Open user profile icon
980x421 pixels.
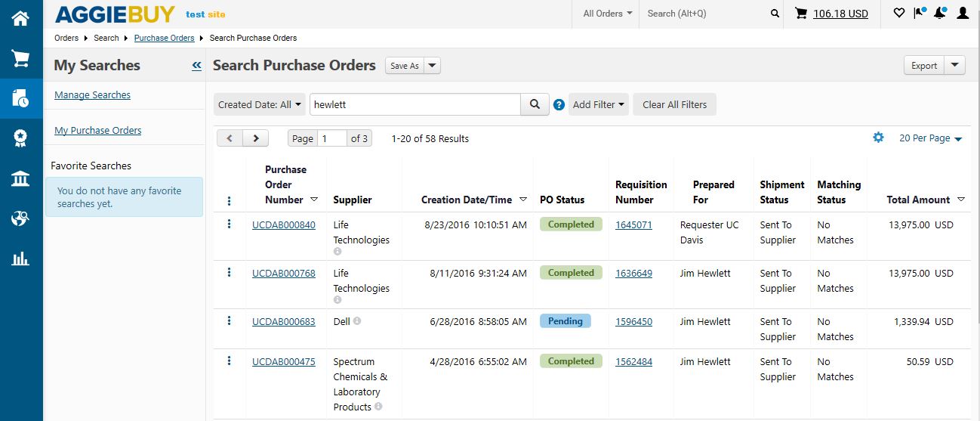pos(963,13)
